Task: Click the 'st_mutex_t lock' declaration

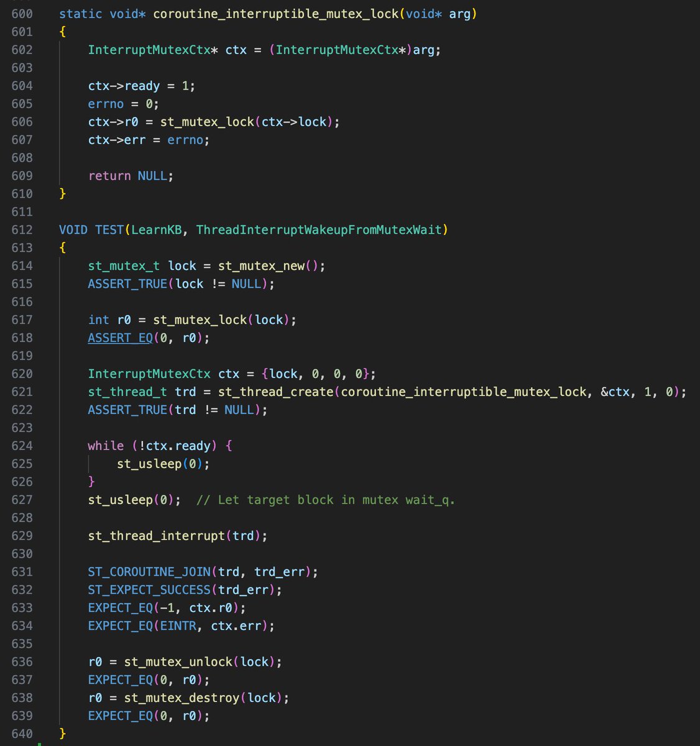Action: (142, 266)
